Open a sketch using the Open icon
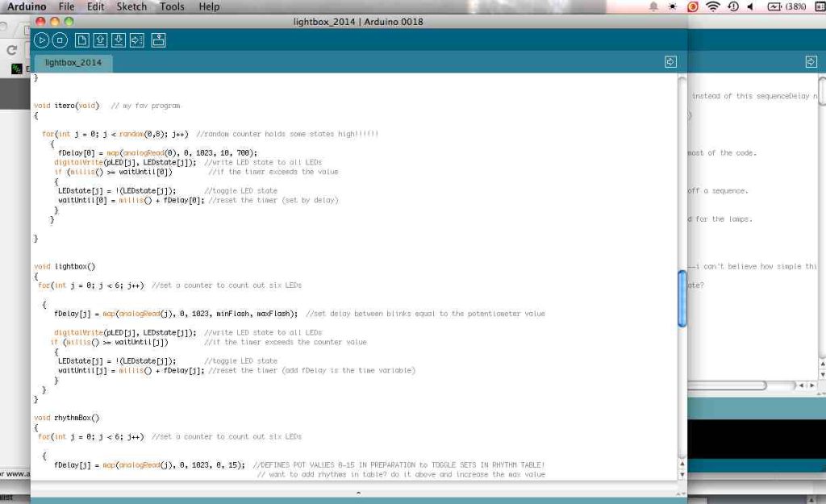826x504 pixels. point(100,40)
